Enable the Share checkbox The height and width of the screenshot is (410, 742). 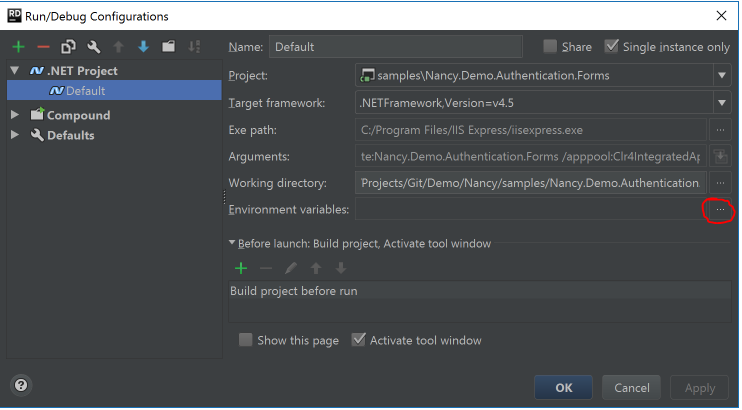click(x=550, y=46)
